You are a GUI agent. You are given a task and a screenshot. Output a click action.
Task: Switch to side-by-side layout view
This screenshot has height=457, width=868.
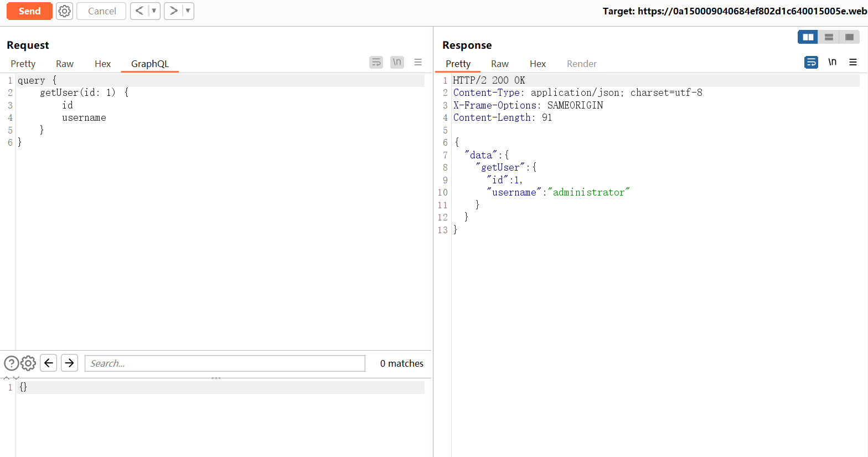808,37
